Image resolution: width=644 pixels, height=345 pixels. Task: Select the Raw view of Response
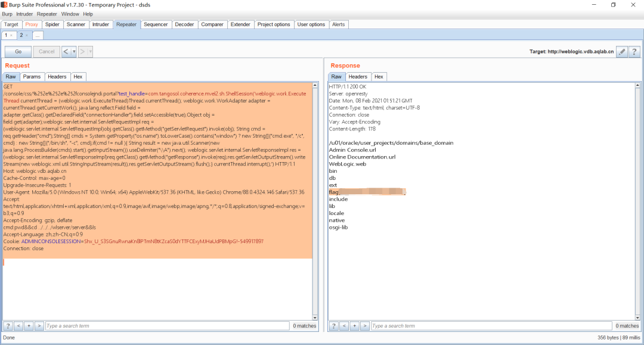click(x=336, y=77)
